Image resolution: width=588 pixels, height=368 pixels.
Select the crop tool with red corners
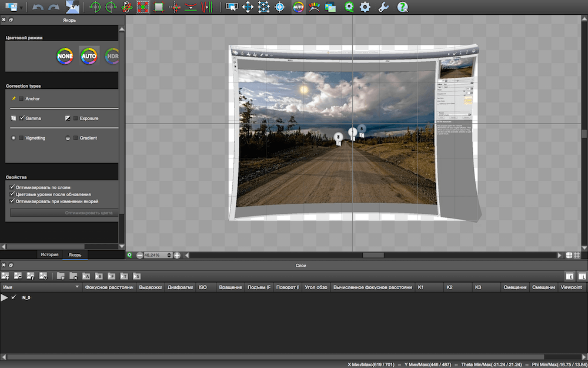click(142, 6)
